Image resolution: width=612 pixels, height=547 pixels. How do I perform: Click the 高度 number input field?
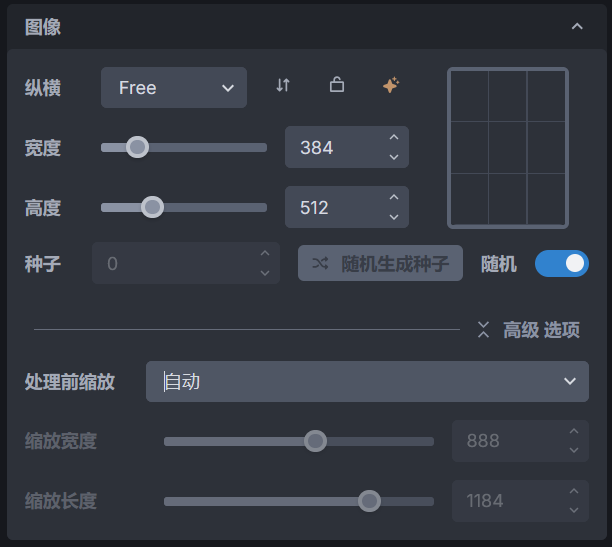[x=335, y=208]
